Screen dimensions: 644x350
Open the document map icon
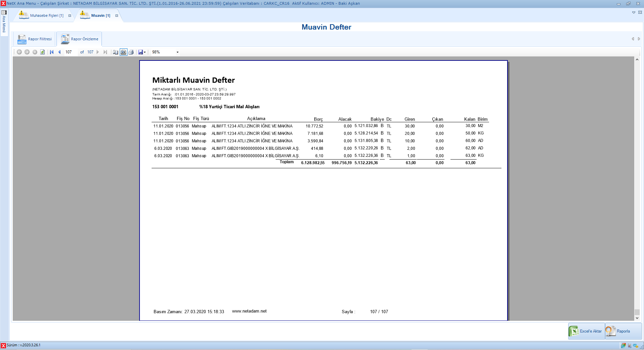point(115,52)
